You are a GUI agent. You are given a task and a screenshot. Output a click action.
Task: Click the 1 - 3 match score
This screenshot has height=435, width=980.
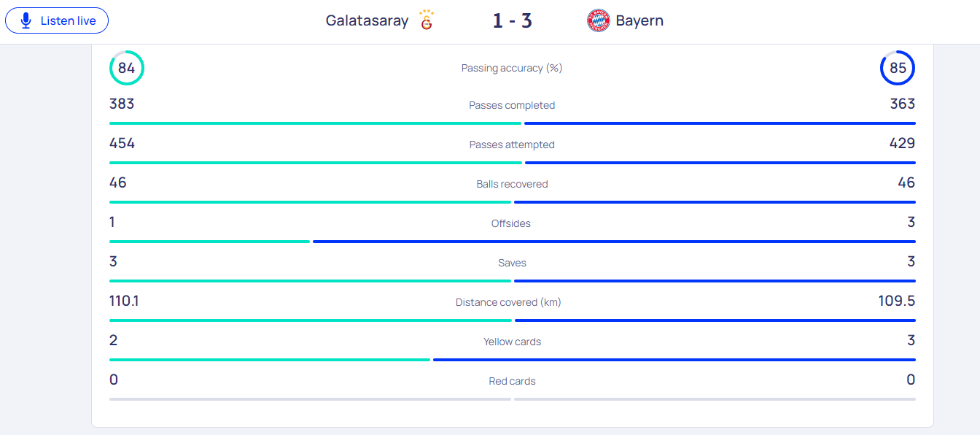click(512, 20)
